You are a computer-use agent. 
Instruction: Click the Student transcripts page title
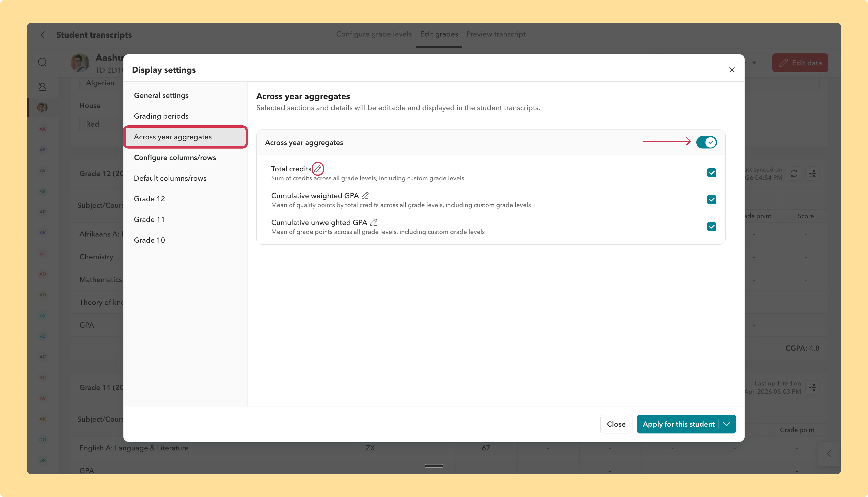coord(94,35)
